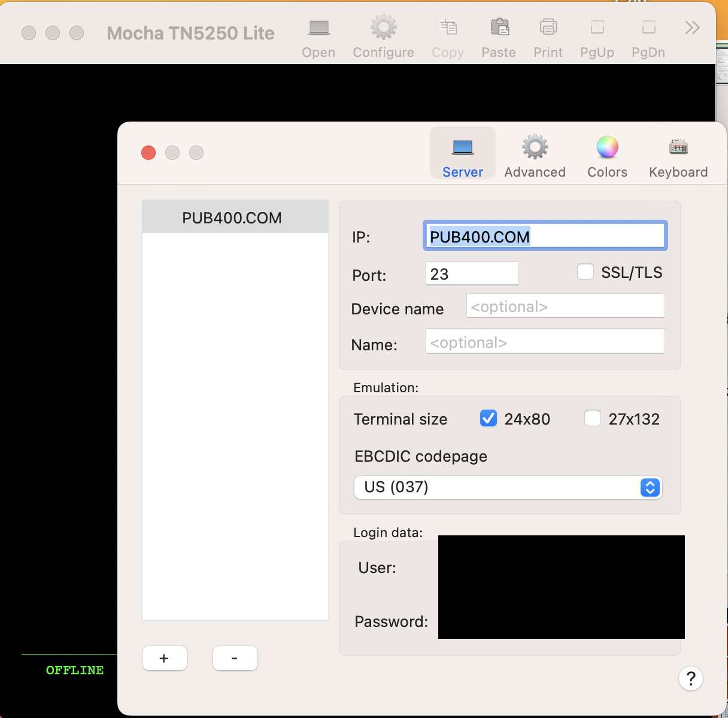This screenshot has height=718, width=728.
Task: Remove selected server with the minus button
Action: click(x=235, y=658)
